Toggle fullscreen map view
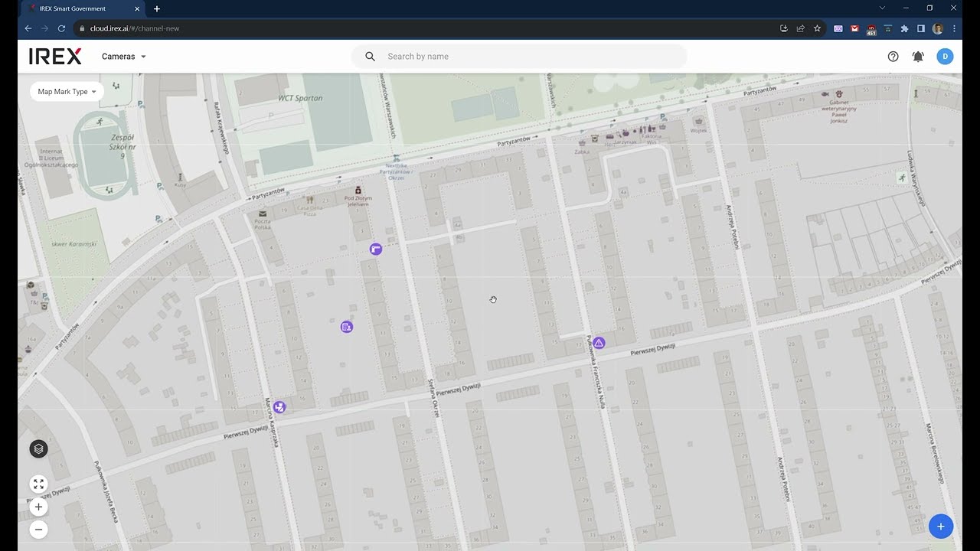This screenshot has width=980, height=551. [x=38, y=484]
